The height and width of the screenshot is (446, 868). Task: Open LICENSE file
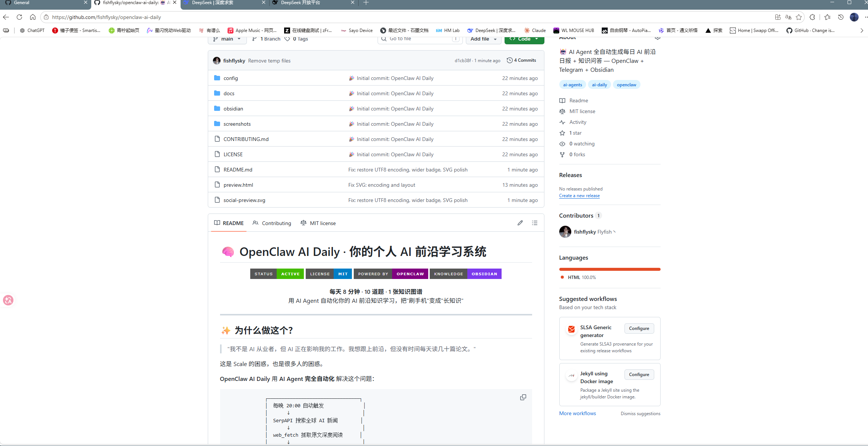click(233, 154)
